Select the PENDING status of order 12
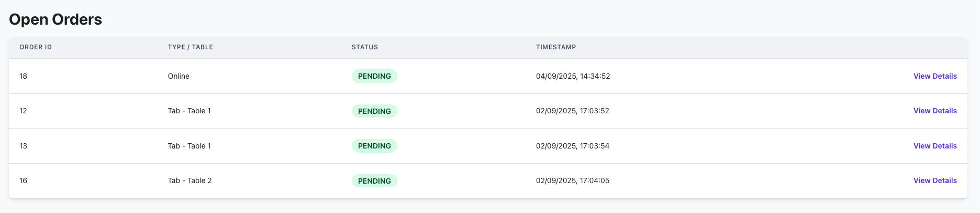 tap(374, 111)
